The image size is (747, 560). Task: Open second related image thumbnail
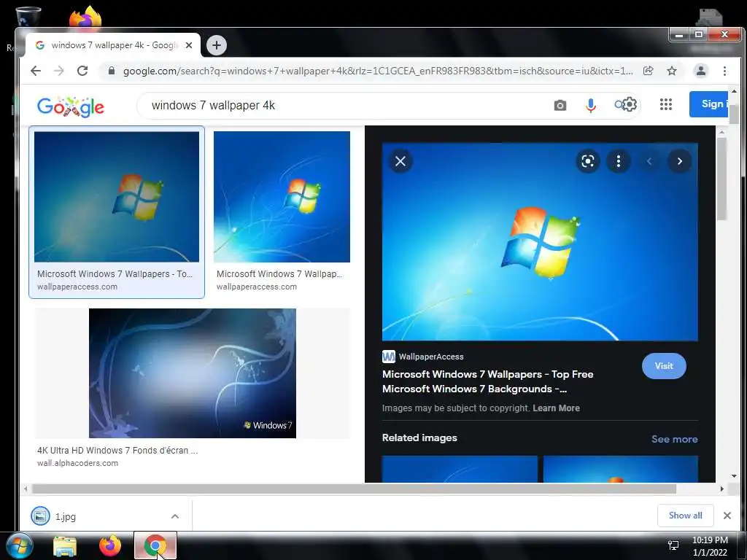620,469
